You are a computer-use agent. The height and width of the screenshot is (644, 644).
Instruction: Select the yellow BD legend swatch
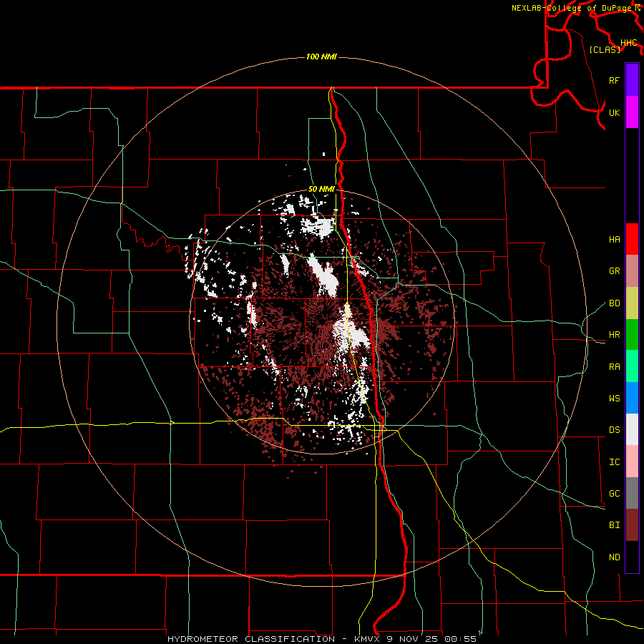632,303
